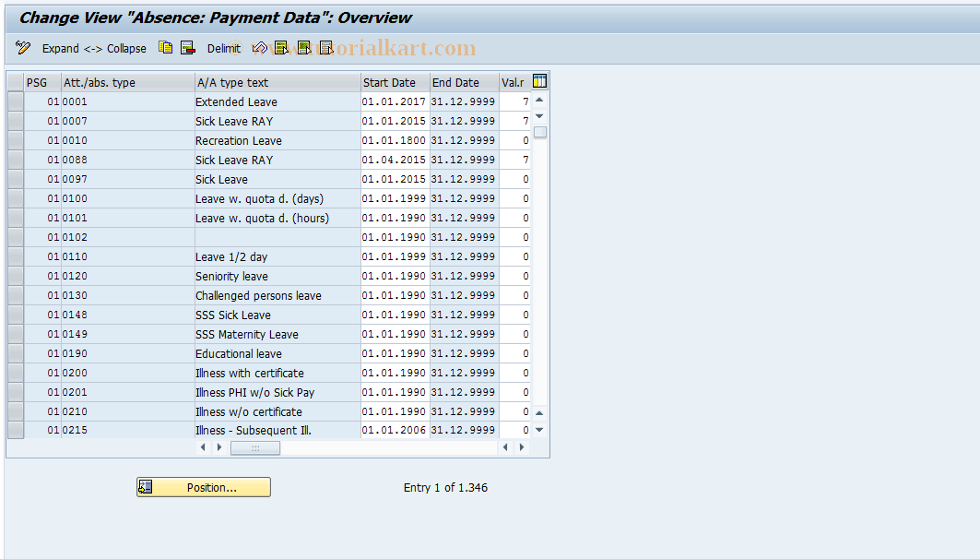Click 'Illness w/o certificate' text cell
This screenshot has width=980, height=559.
point(277,411)
